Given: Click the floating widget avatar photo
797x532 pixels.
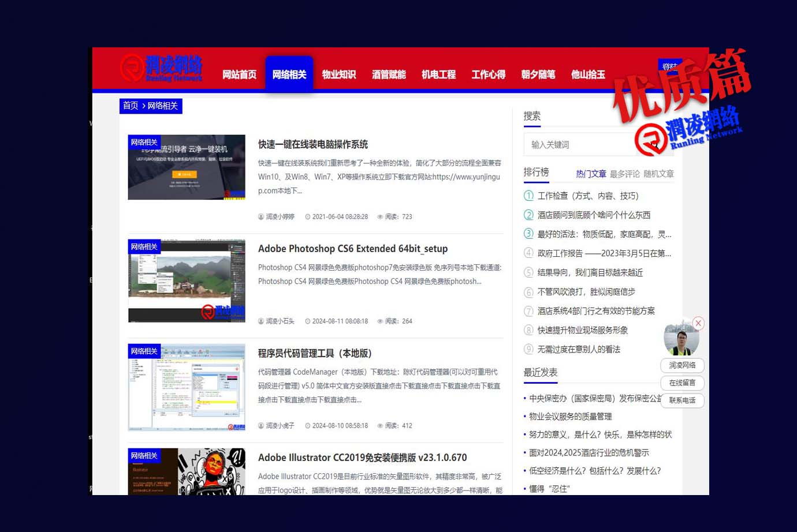Looking at the screenshot, I should coord(681,339).
